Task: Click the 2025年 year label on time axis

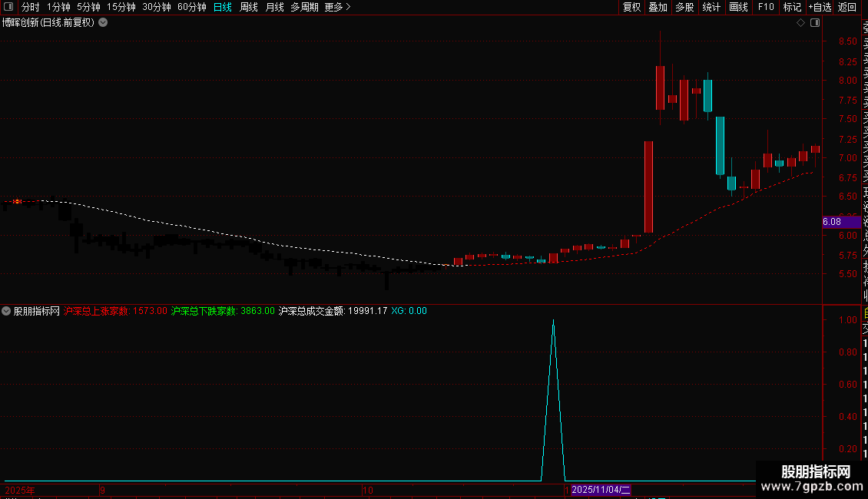Action: pyautogui.click(x=20, y=490)
